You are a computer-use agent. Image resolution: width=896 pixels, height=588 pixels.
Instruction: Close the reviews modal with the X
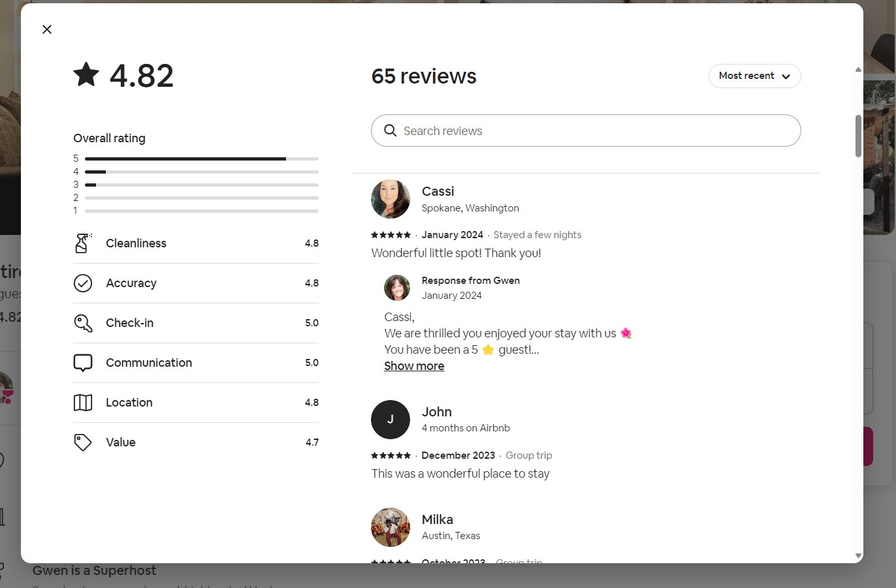coord(47,29)
